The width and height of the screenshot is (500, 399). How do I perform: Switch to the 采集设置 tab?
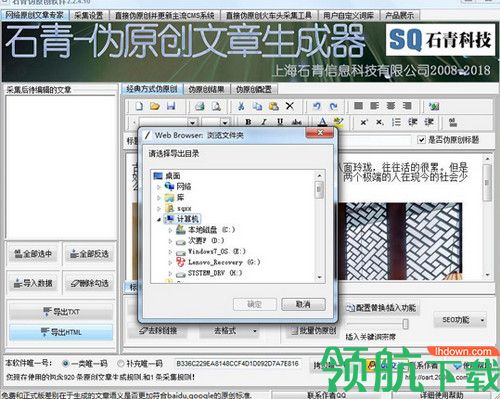[89, 15]
